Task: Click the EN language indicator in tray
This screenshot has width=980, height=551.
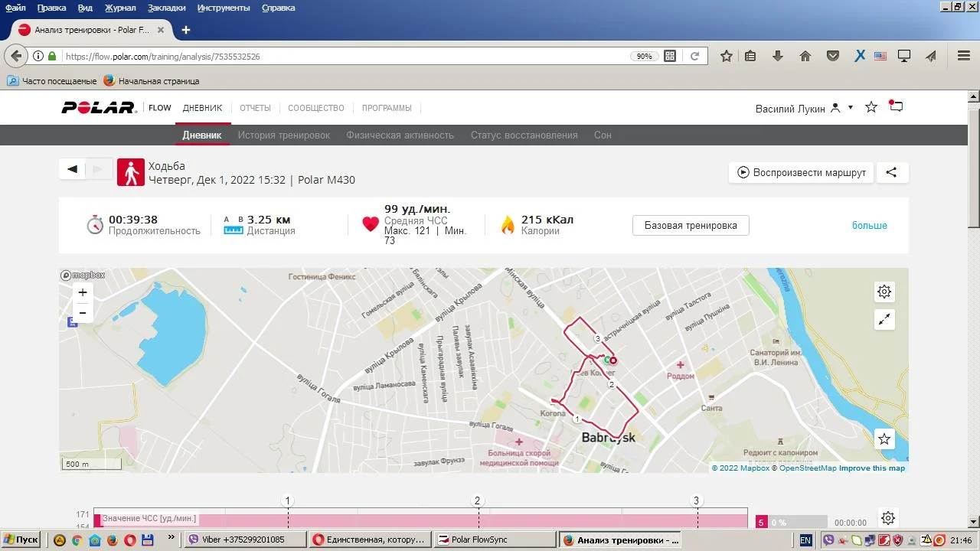Action: [x=805, y=540]
